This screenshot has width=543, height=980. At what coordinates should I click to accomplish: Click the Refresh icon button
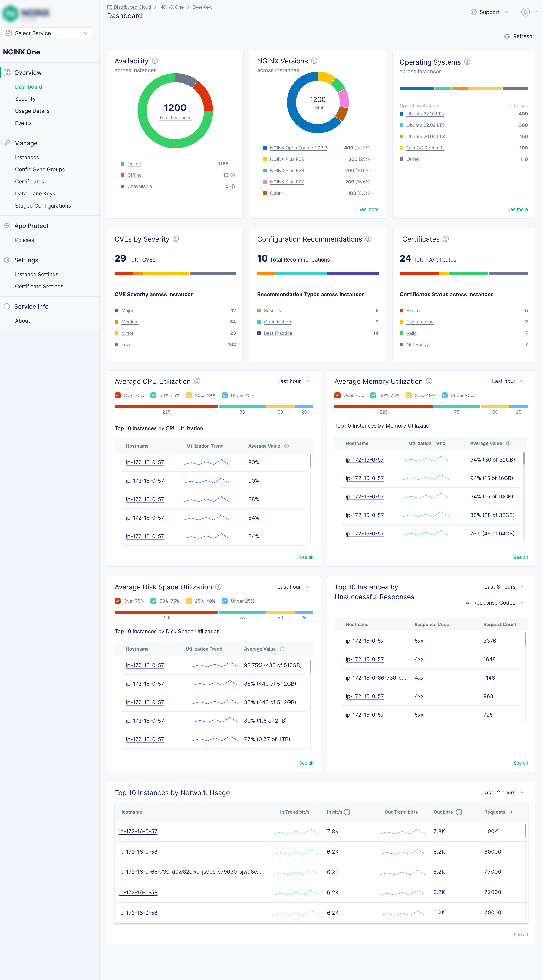[x=507, y=37]
